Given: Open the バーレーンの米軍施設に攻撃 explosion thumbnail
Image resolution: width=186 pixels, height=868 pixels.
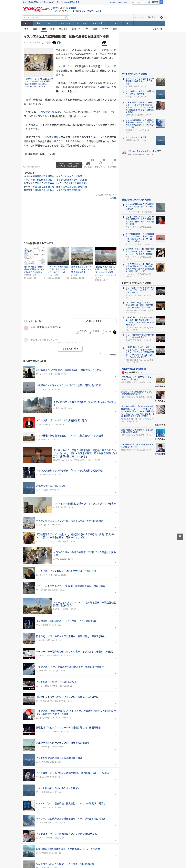Looking at the screenshot, I should pyautogui.click(x=58, y=256).
